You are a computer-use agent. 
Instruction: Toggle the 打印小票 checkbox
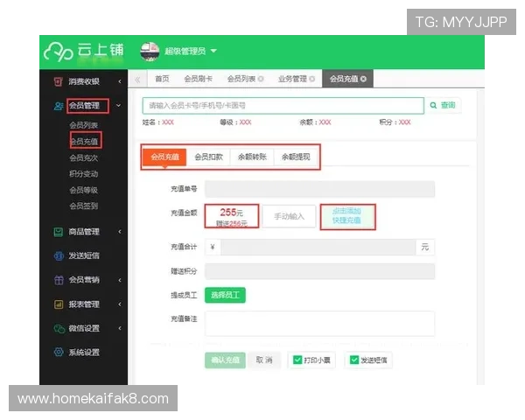(x=297, y=360)
